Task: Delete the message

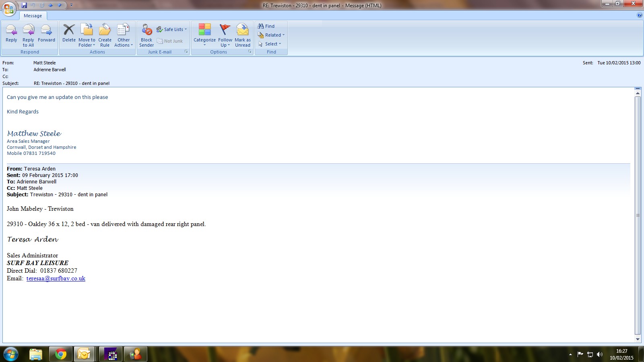Action: tap(69, 34)
